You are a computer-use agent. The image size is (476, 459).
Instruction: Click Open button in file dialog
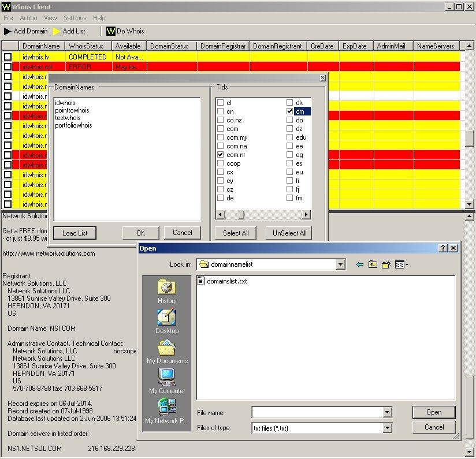[x=434, y=412]
